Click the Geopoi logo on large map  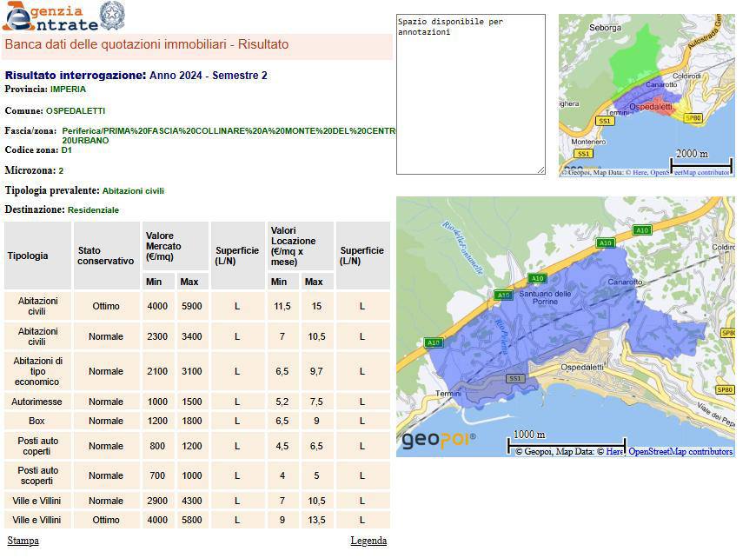(x=438, y=441)
